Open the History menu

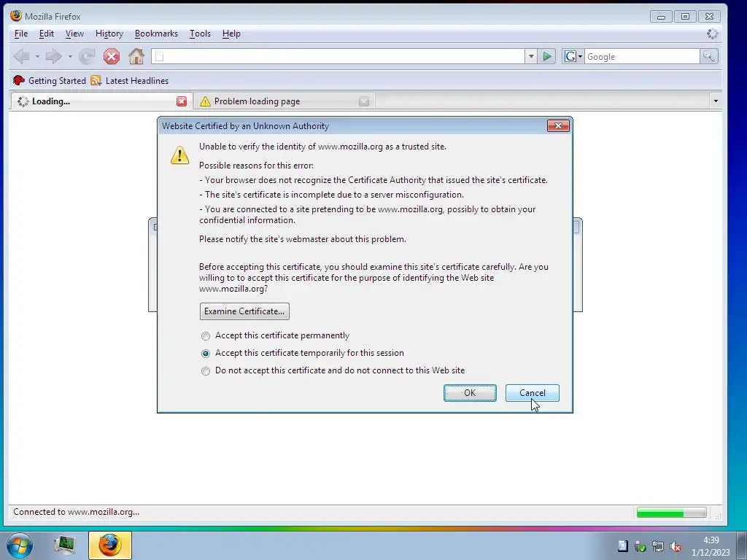point(109,34)
